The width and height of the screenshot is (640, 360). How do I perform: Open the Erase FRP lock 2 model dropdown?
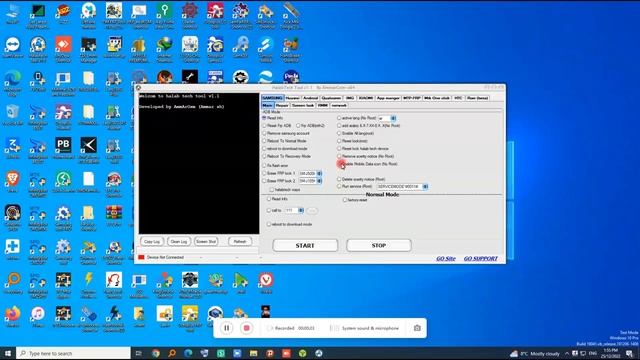[x=319, y=181]
